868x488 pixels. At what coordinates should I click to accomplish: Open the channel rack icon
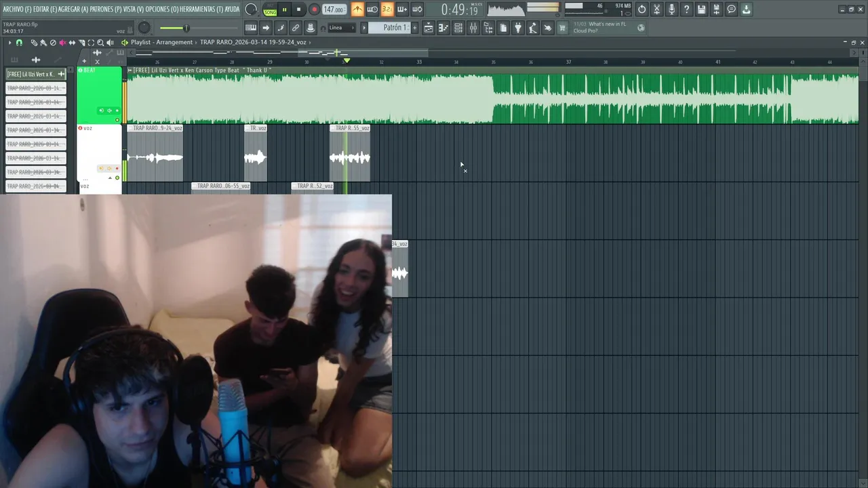[x=458, y=28]
